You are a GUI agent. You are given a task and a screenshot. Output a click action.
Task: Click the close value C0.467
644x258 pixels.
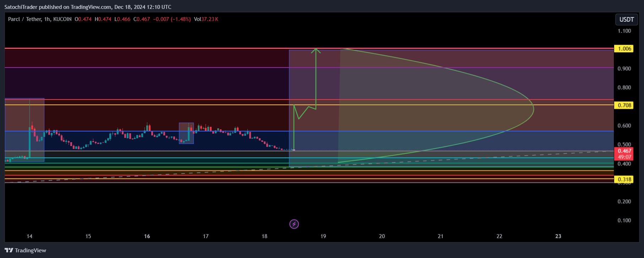(142, 19)
